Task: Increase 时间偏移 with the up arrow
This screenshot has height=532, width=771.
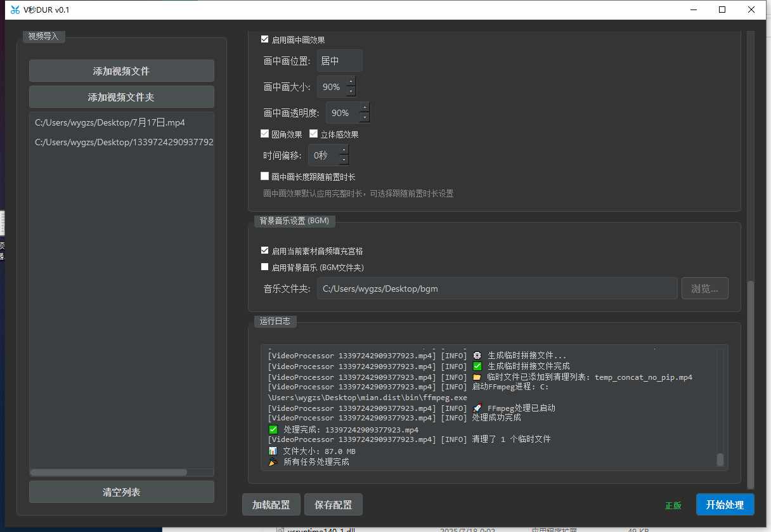Action: pyautogui.click(x=343, y=150)
